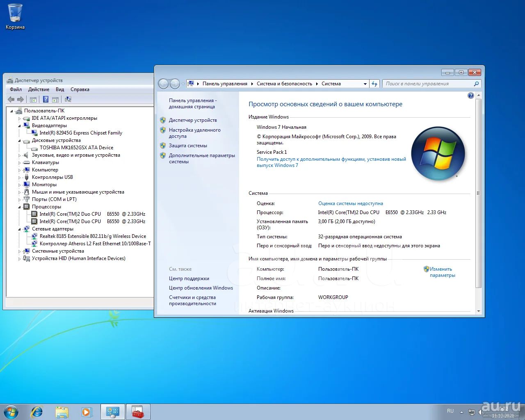Image resolution: width=525 pixels, height=420 pixels.
Task: Click the Realtek 8185 wireless adapter icon
Action: [35, 236]
